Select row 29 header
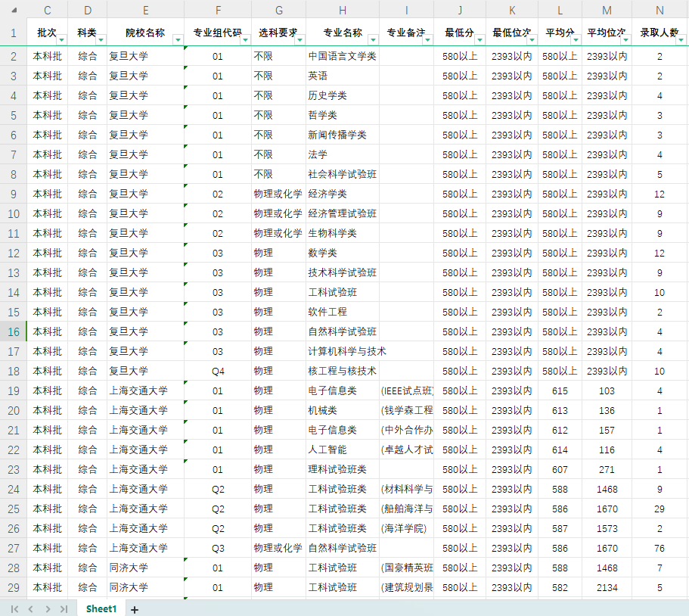Screen dimensions: 689x616 click(13, 587)
